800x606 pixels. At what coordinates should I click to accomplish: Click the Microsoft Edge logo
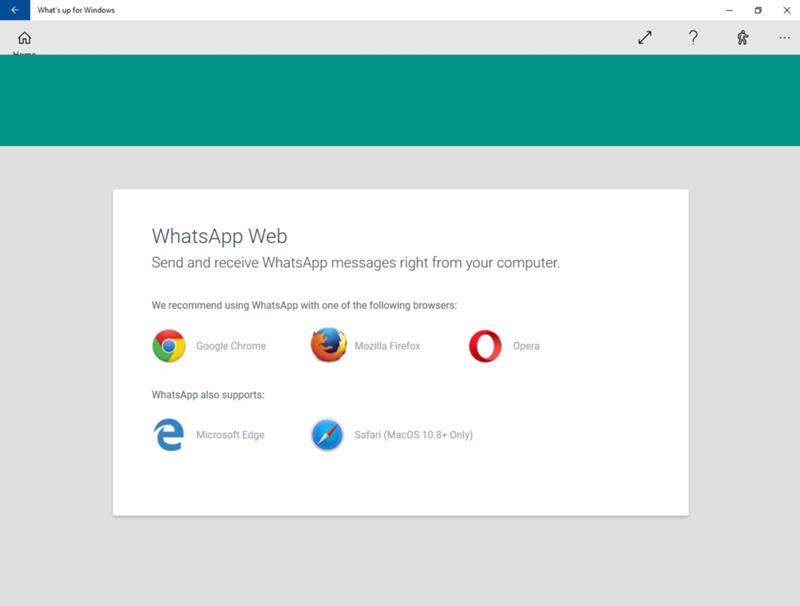point(168,435)
